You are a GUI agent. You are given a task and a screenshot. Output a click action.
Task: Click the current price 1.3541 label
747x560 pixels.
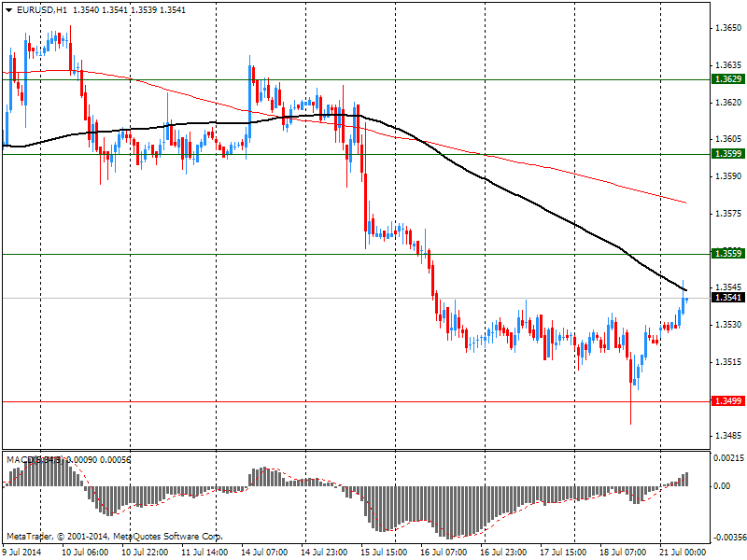tap(727, 298)
